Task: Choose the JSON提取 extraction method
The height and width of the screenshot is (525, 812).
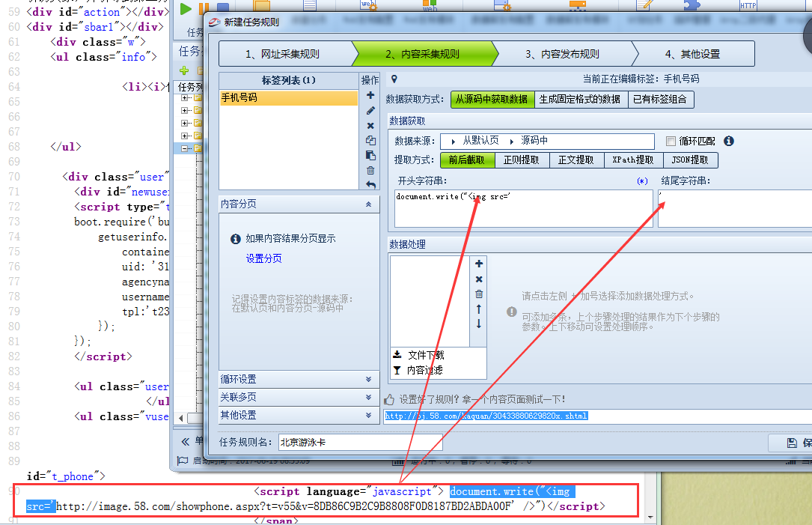Action: click(690, 160)
